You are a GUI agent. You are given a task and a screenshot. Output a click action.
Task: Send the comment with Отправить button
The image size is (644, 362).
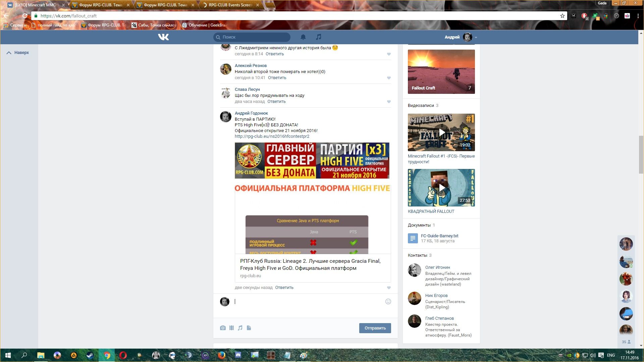pyautogui.click(x=375, y=328)
